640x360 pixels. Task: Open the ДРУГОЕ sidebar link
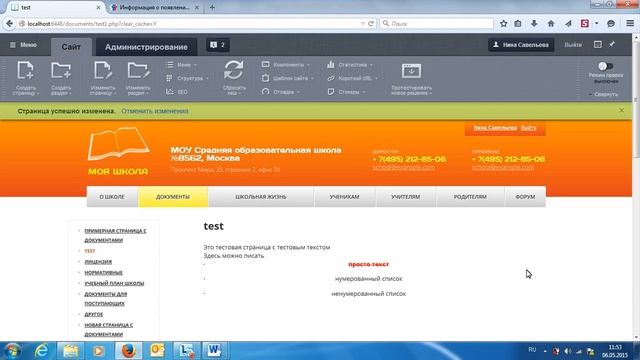tap(93, 314)
